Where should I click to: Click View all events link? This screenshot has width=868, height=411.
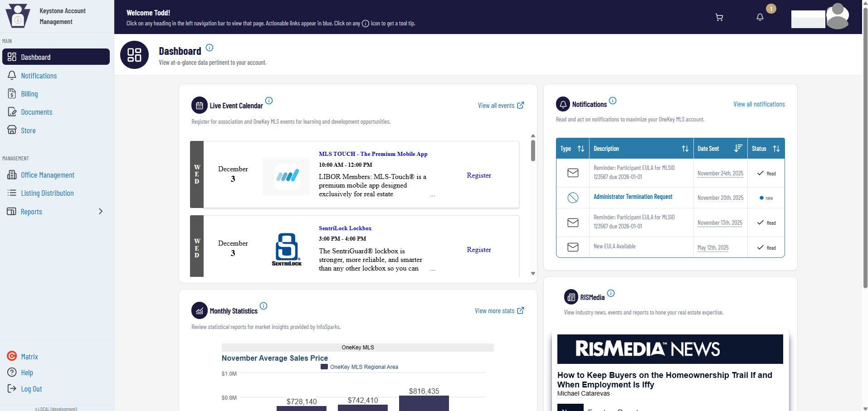(x=501, y=105)
